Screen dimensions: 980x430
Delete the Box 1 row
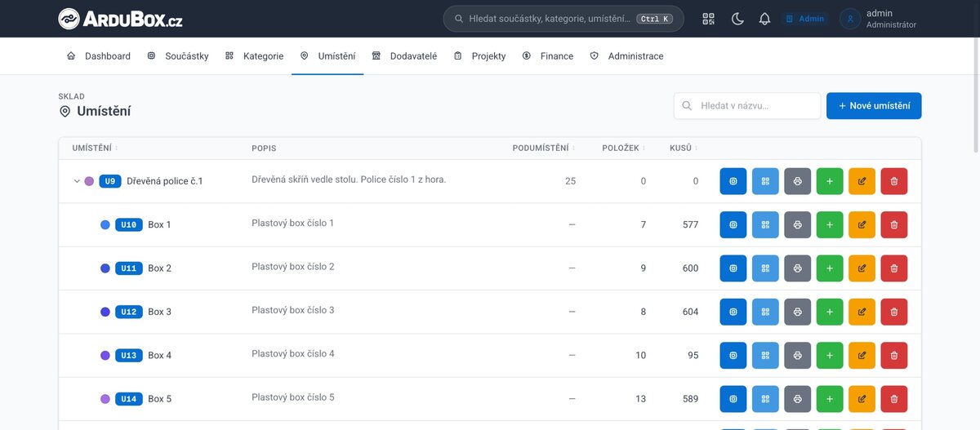894,224
